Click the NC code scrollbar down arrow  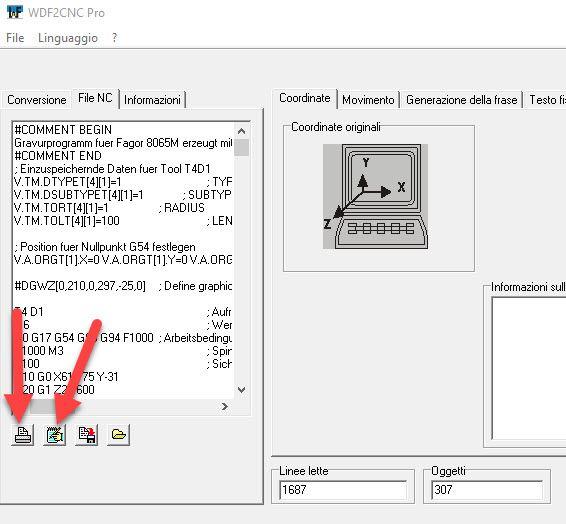pyautogui.click(x=241, y=390)
